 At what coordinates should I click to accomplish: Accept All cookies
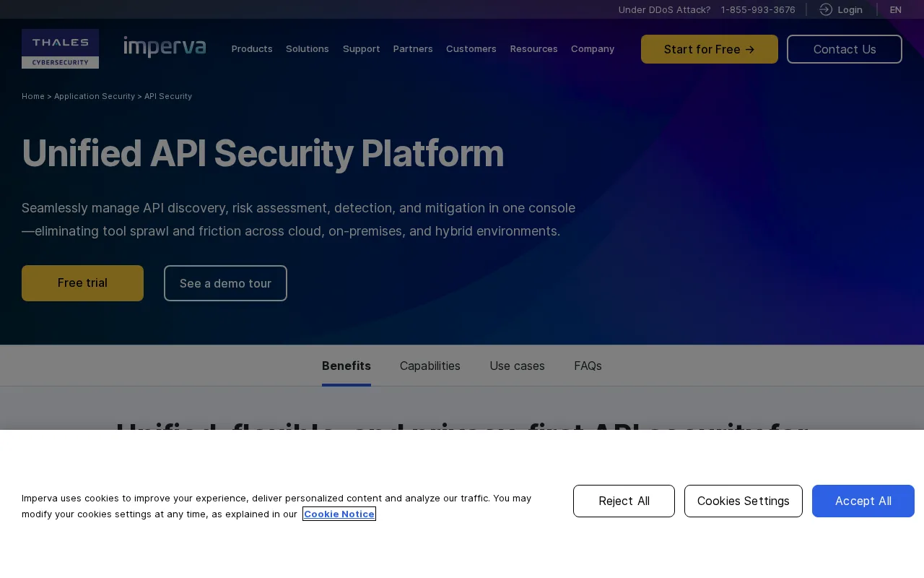(x=863, y=501)
